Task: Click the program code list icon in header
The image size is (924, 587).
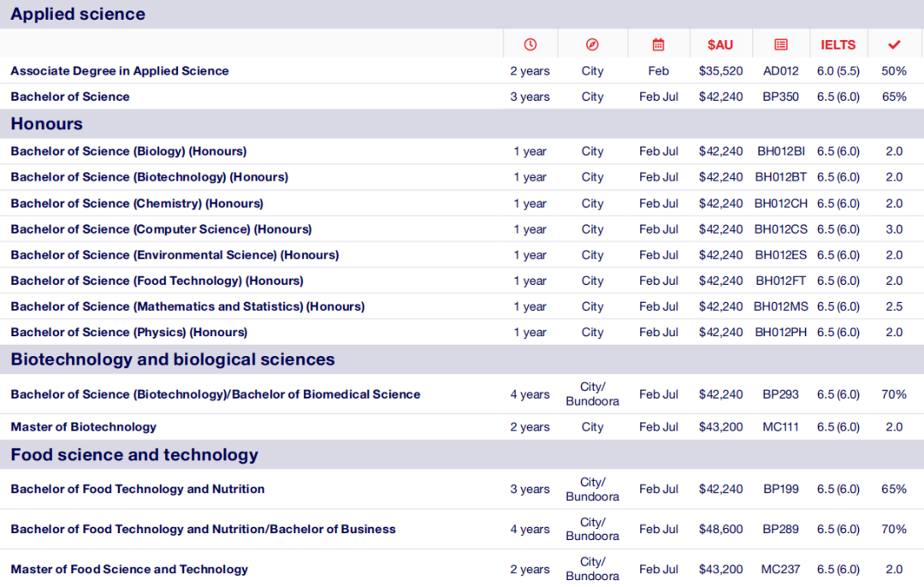Action: coord(781,44)
